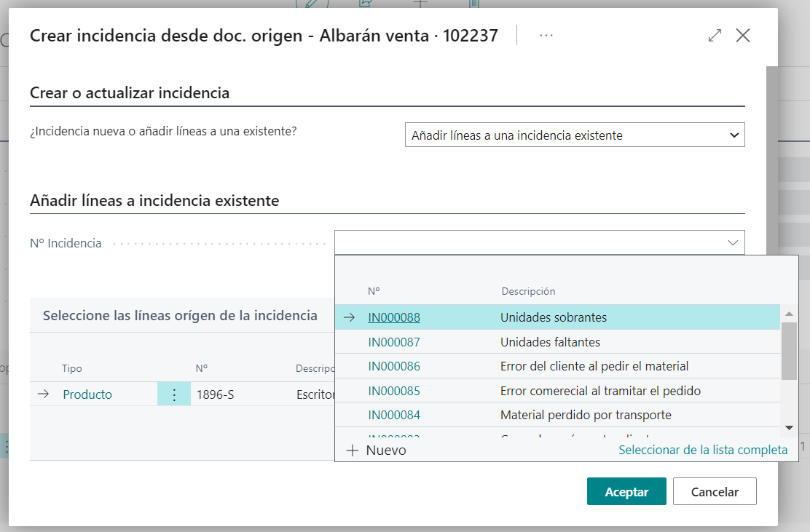Expand dialog to full screen with arrows icon

(x=715, y=35)
